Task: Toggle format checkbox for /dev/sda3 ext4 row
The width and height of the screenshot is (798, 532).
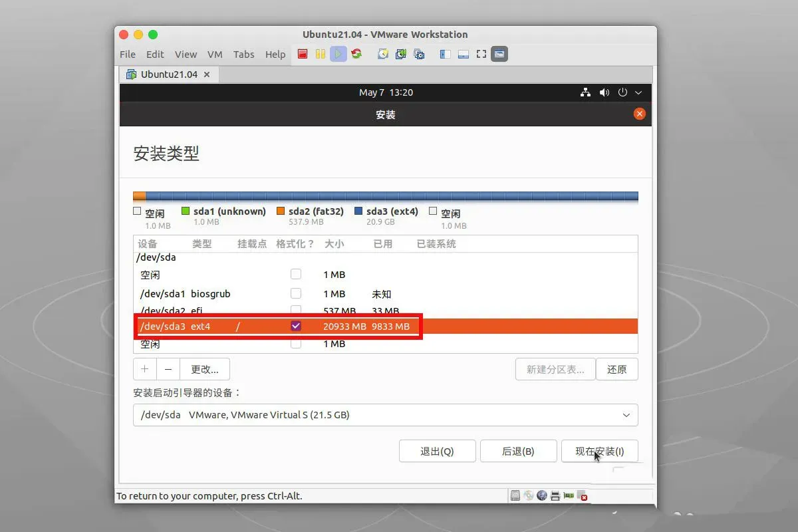Action: click(x=296, y=326)
